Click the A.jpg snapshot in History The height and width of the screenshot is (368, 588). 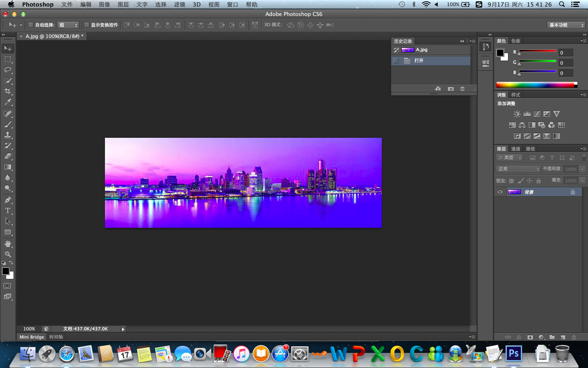[430, 50]
